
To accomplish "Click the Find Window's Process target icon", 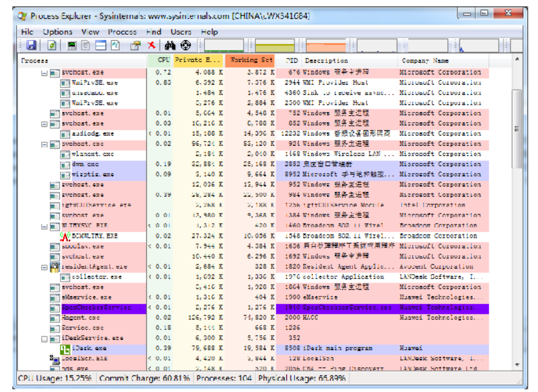I will pos(186,46).
